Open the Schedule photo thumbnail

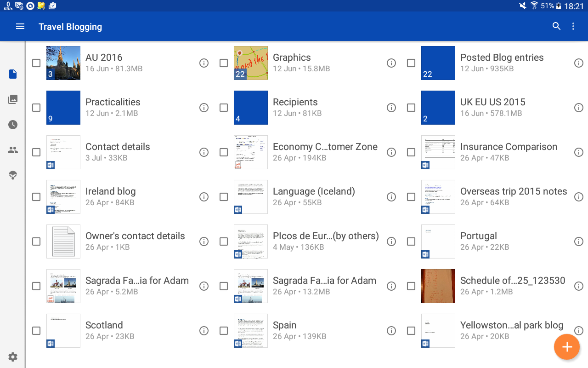[x=438, y=286]
